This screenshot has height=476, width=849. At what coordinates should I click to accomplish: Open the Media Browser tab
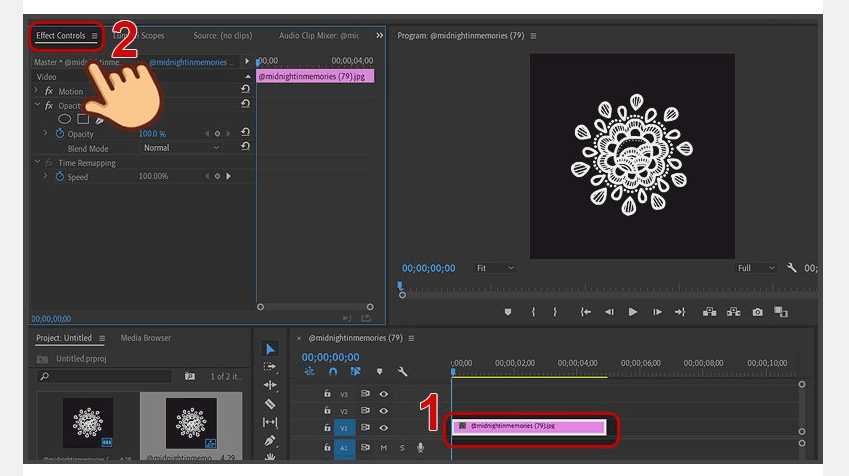pos(146,337)
